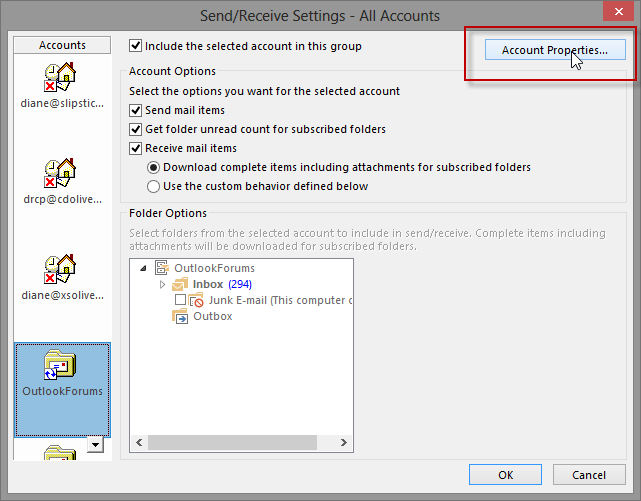Click the Inbox folder icon
641x501 pixels.
(181, 284)
